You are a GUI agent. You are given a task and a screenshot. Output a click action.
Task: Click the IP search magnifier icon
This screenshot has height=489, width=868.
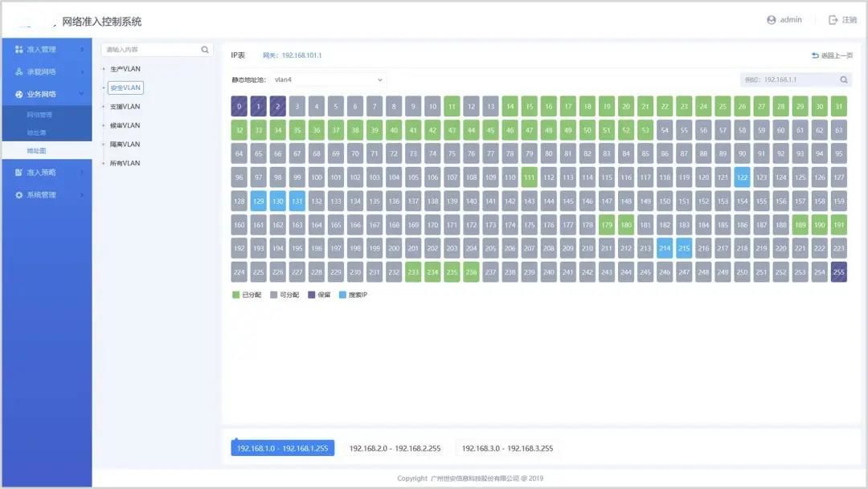tap(844, 80)
